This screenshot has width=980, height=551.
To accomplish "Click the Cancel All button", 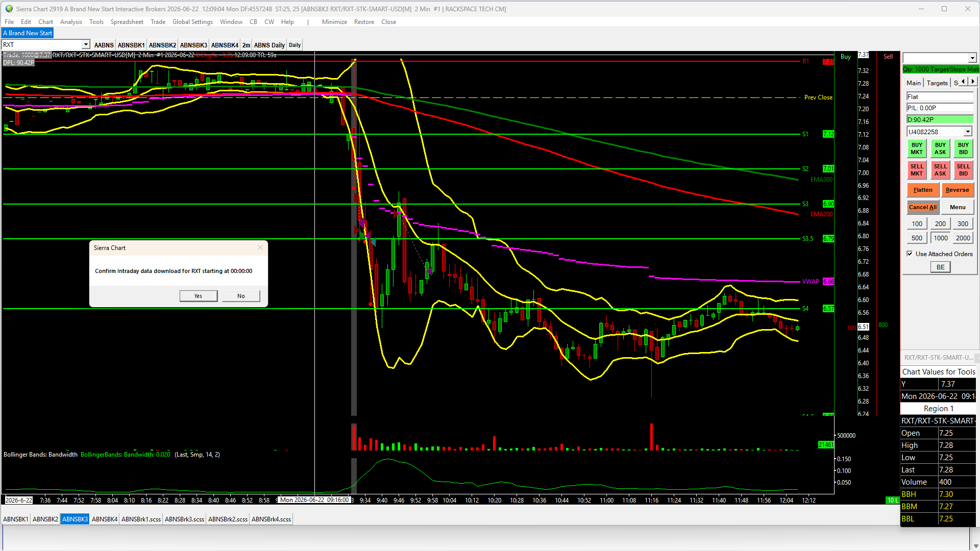I will point(923,207).
